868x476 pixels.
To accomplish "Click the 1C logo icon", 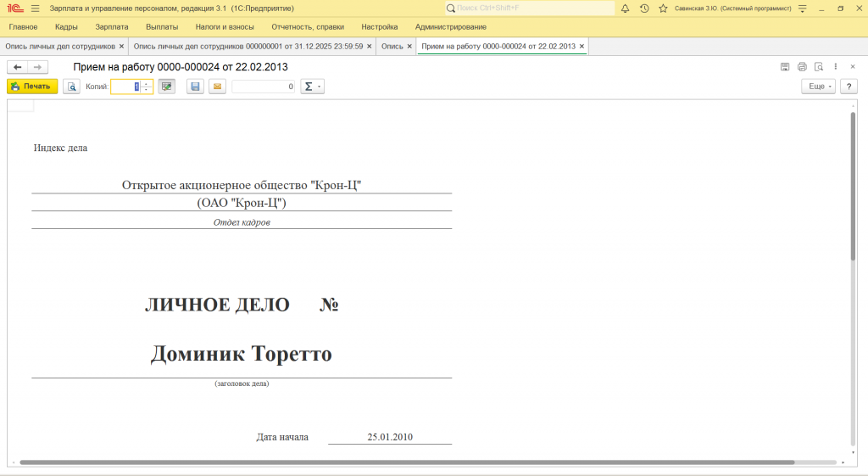I will 15,8.
